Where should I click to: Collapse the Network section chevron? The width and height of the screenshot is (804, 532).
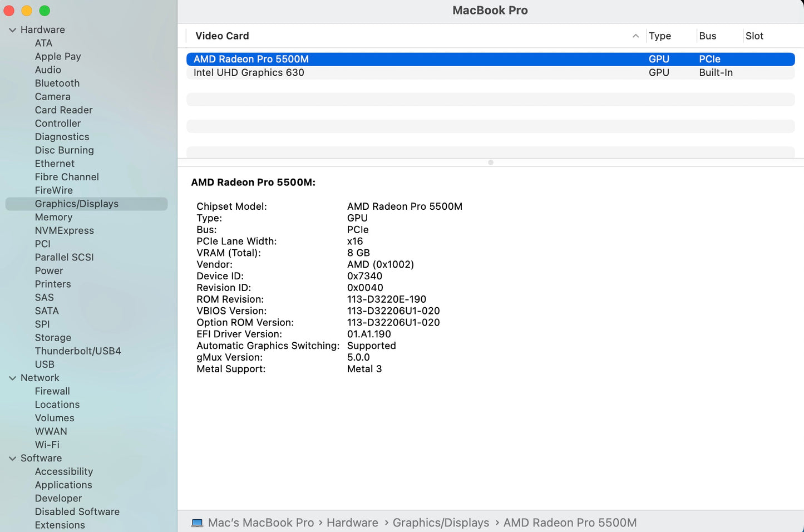coord(12,378)
